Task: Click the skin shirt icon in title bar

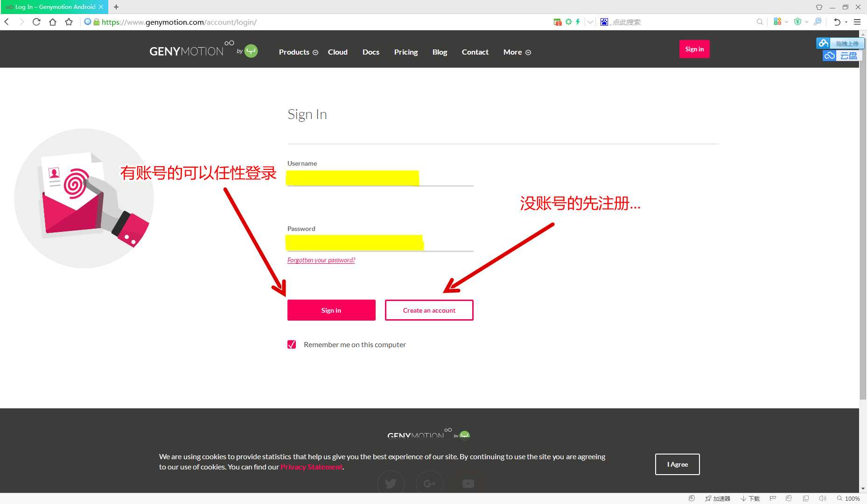Action: [x=819, y=7]
